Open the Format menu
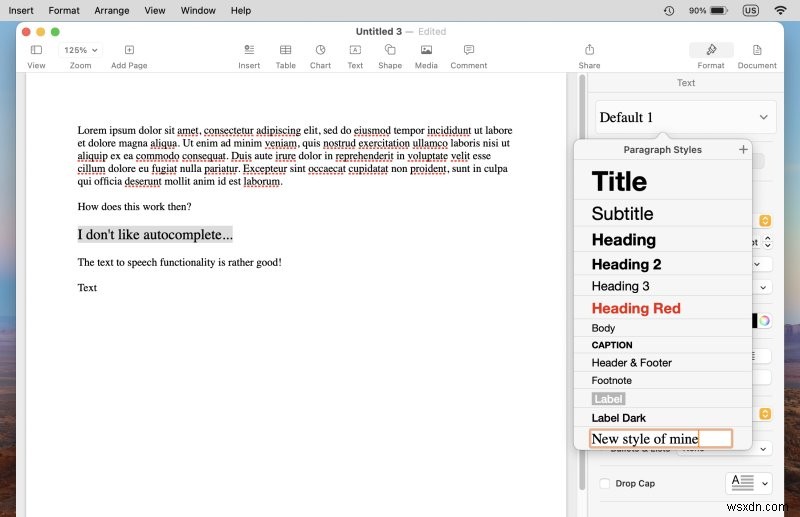Screen dimensions: 800x517 tap(64, 10)
